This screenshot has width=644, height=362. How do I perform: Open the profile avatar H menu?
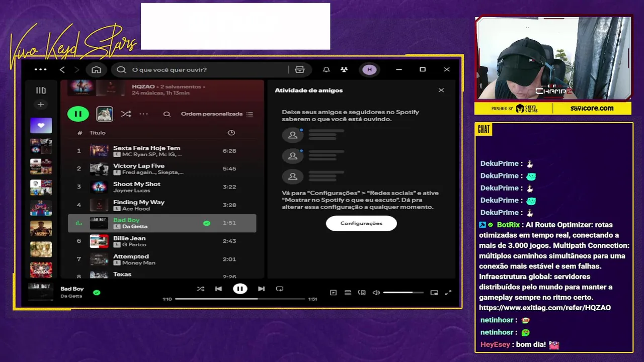click(370, 70)
